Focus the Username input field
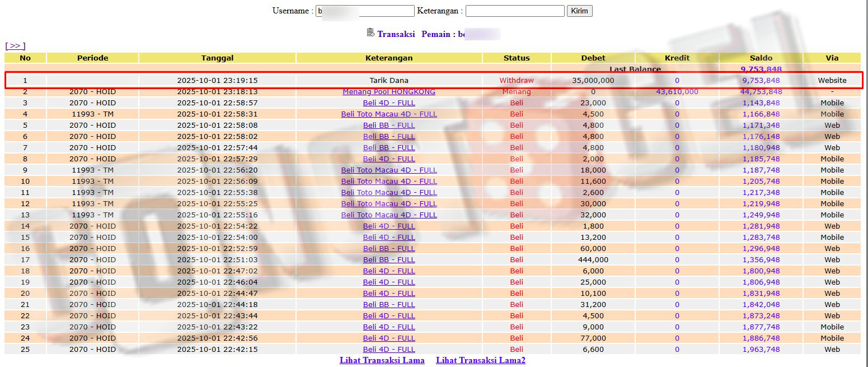Screen dimensions: 868x367 (365, 11)
